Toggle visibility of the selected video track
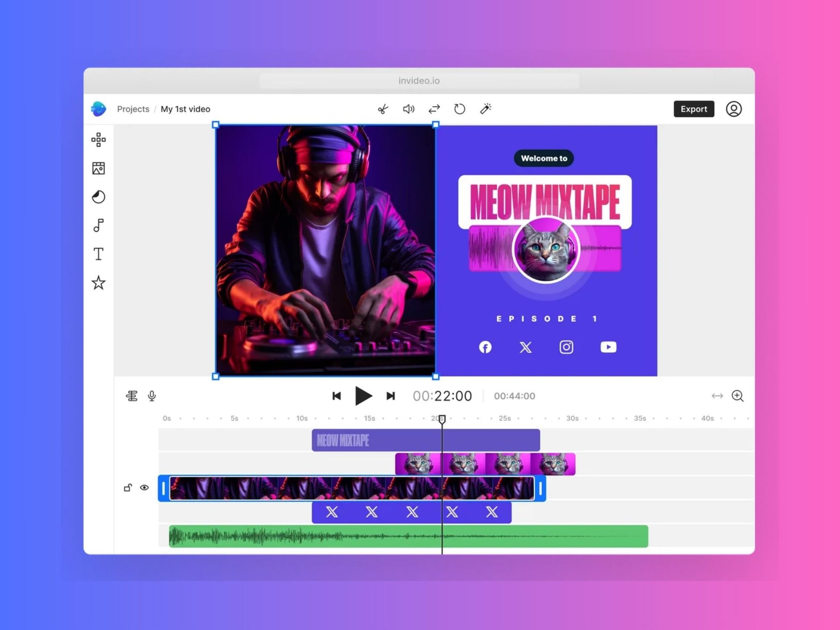 145,487
